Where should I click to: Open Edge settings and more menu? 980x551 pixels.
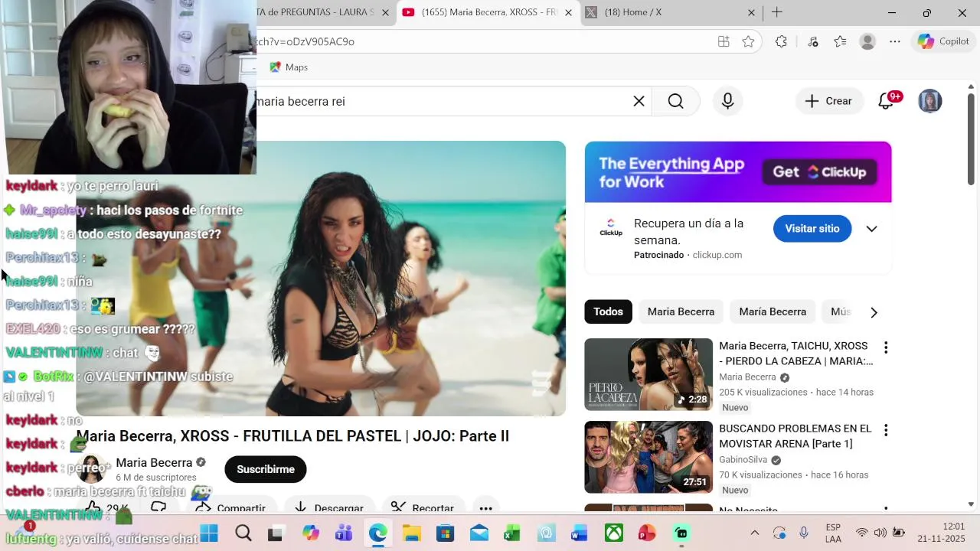[895, 41]
